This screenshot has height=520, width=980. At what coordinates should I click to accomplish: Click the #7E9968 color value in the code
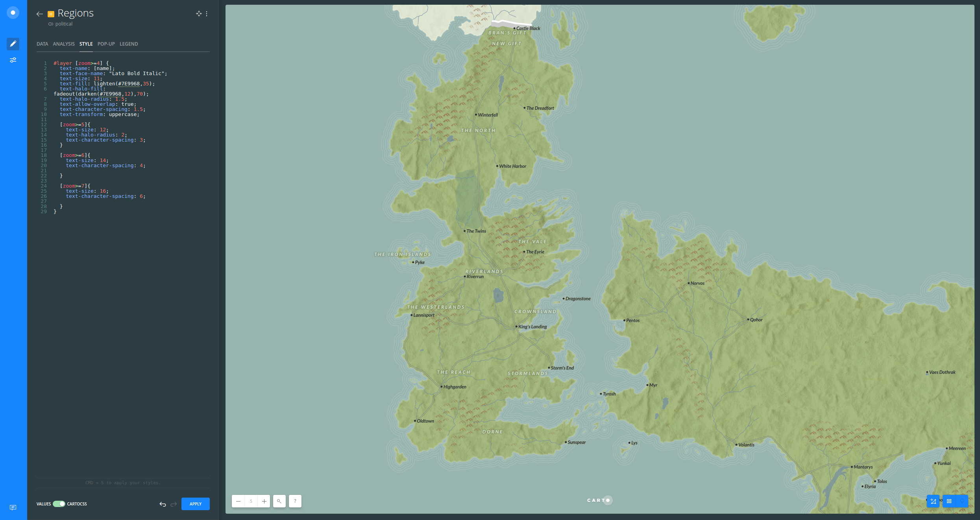[129, 83]
